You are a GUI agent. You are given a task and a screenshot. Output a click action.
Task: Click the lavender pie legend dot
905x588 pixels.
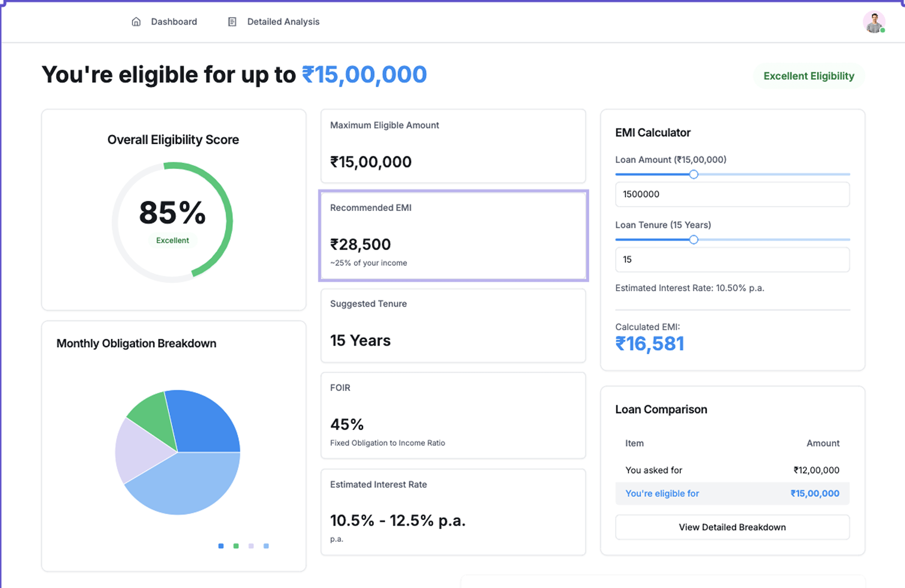[251, 546]
